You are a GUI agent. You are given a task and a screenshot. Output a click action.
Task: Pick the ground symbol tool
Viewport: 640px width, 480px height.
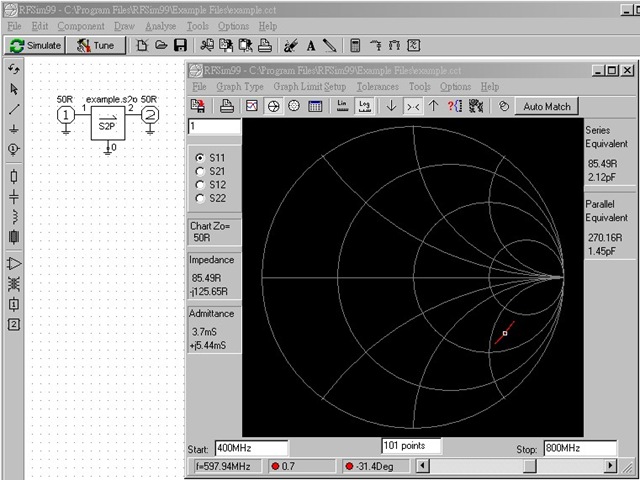[14, 129]
